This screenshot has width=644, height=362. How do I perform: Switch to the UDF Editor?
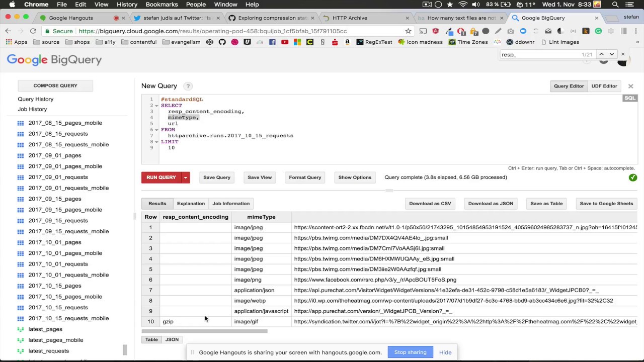tap(604, 86)
